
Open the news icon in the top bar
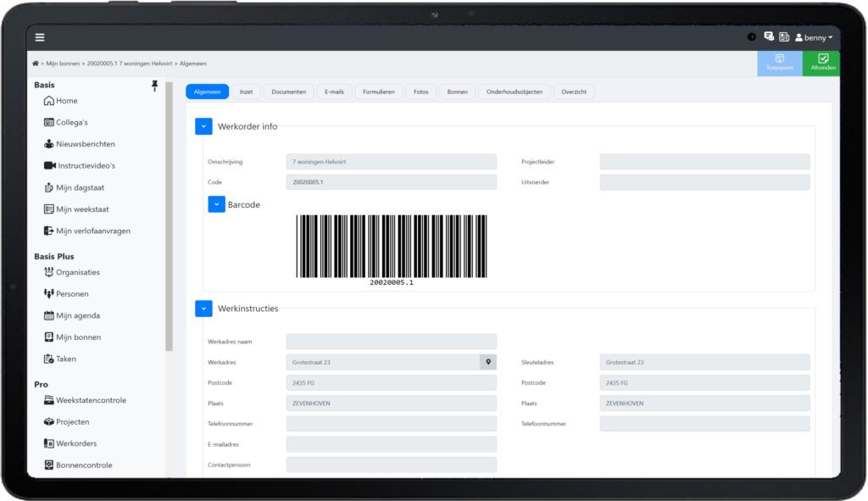point(784,37)
